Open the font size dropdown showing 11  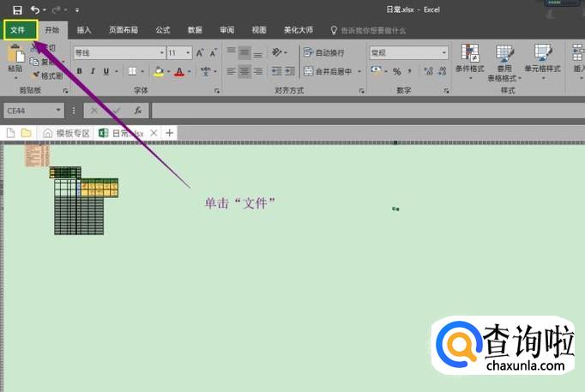(x=179, y=52)
